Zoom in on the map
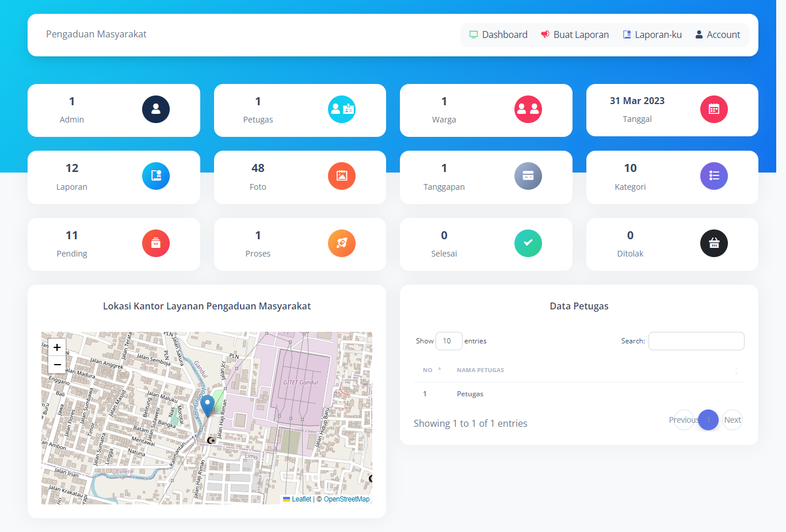This screenshot has width=786, height=532. 57,347
